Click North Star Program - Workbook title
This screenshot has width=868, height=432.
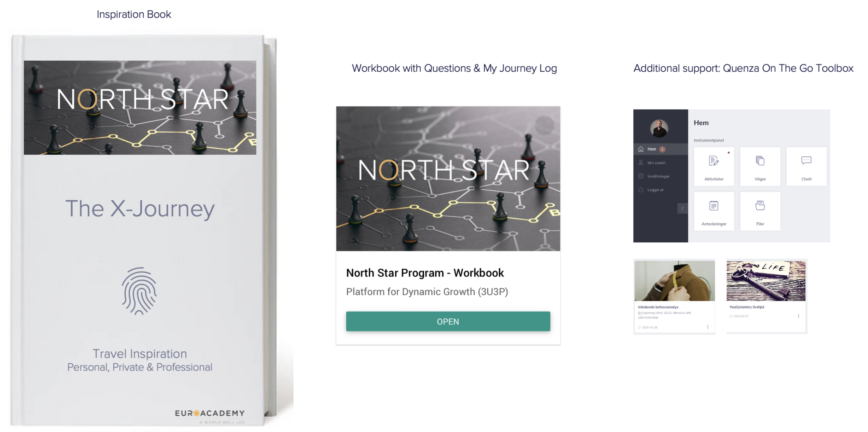(425, 273)
